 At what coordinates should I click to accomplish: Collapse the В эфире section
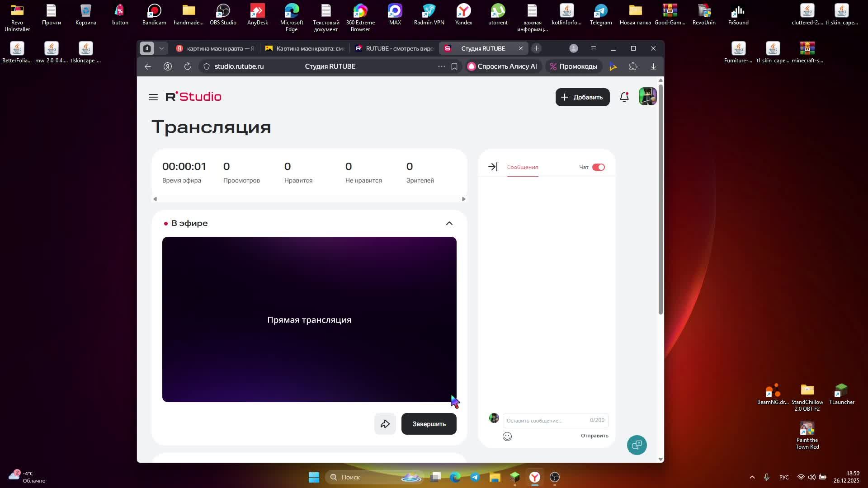[x=449, y=223]
